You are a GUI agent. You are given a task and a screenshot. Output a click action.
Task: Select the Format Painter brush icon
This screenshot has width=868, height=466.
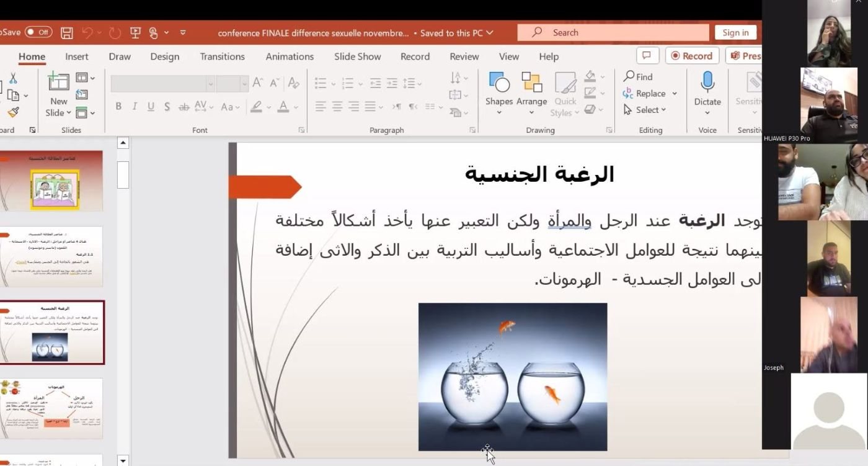pos(13,112)
